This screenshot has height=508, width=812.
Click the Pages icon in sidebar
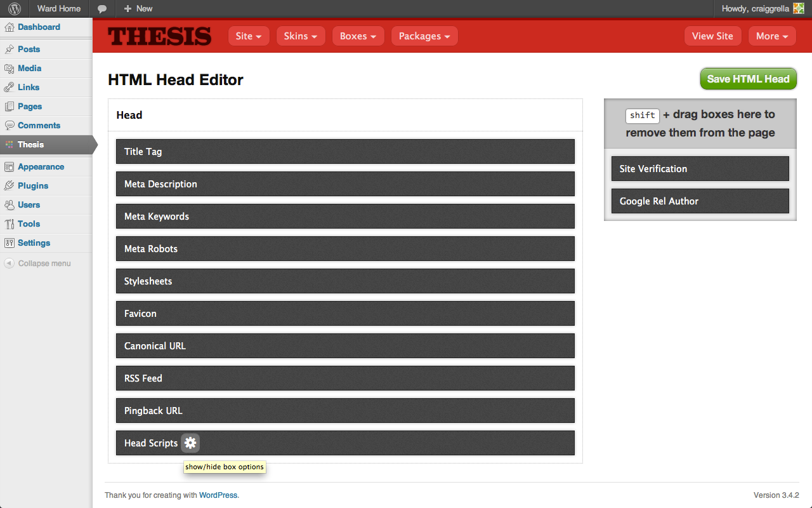click(x=9, y=107)
